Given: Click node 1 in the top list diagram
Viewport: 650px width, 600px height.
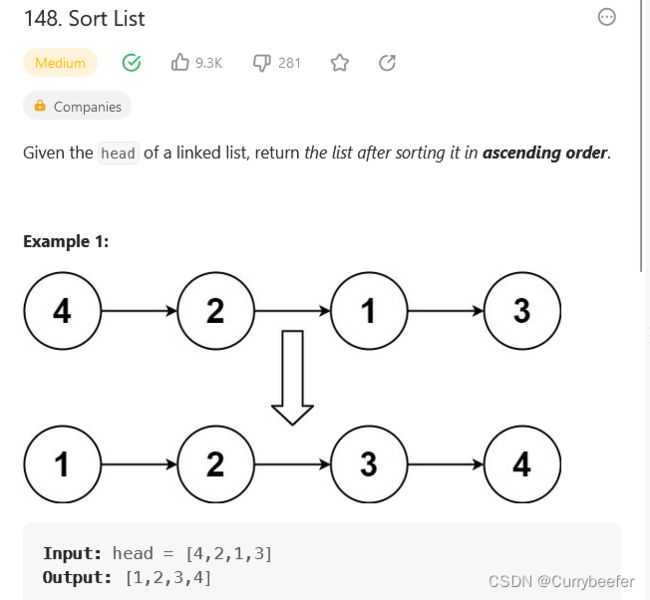Looking at the screenshot, I should pyautogui.click(x=369, y=311).
